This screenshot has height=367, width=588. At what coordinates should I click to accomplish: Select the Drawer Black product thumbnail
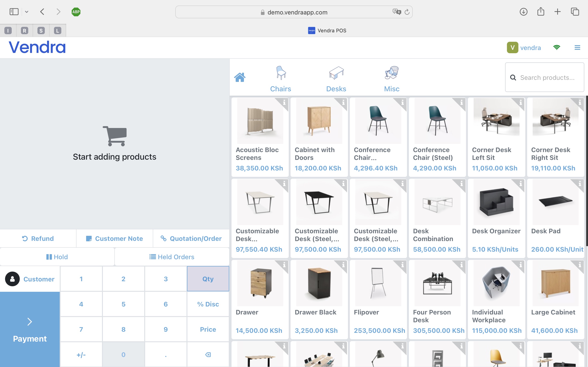(319, 284)
